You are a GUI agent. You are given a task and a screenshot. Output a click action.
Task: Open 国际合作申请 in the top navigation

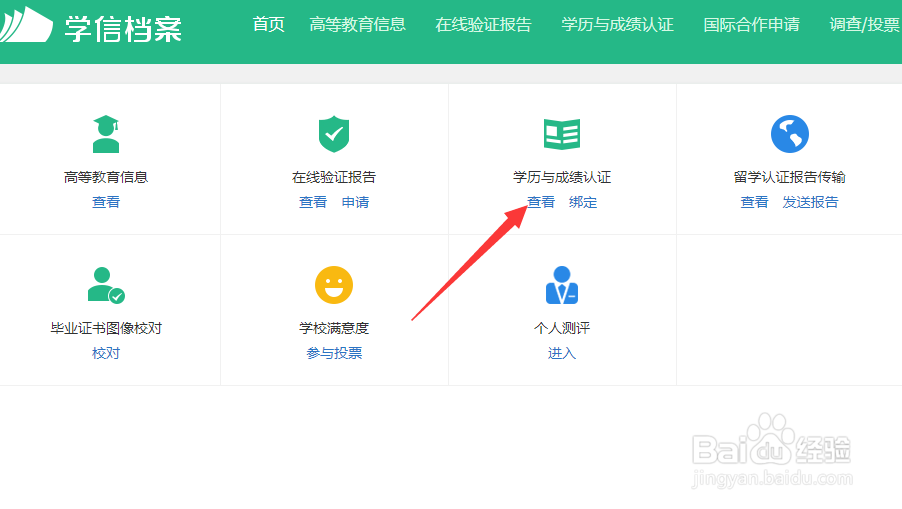click(751, 25)
